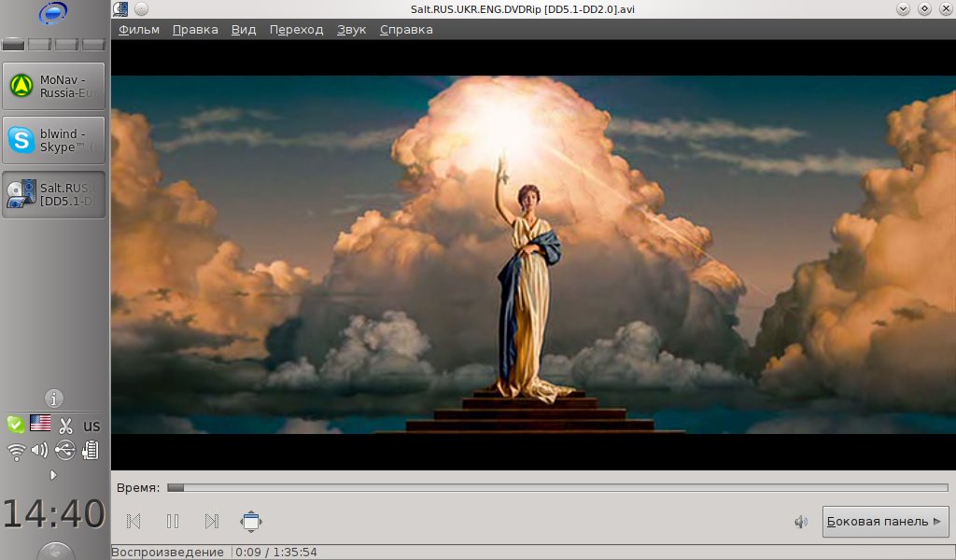This screenshot has width=956, height=560.
Task: Click the system volume tray icon
Action: point(39,451)
